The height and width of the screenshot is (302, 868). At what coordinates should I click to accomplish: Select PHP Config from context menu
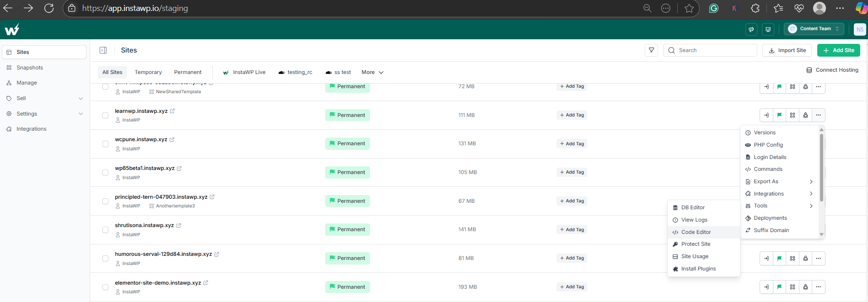[779, 145]
